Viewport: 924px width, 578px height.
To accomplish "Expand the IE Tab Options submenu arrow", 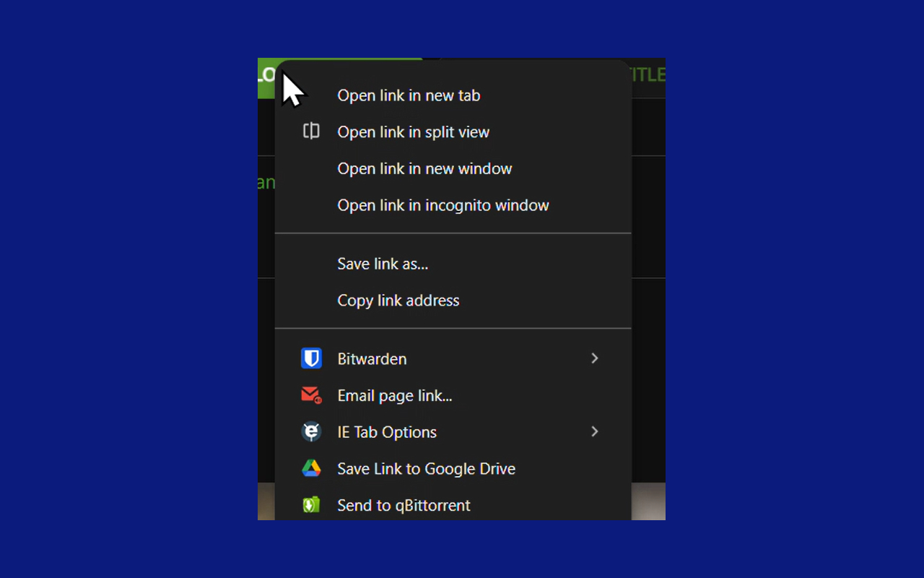I will [595, 431].
